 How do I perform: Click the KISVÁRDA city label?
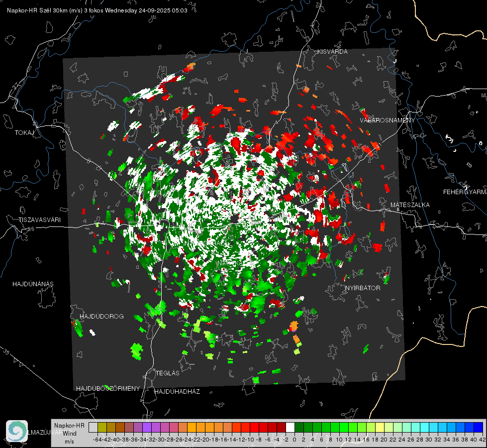pos(332,52)
